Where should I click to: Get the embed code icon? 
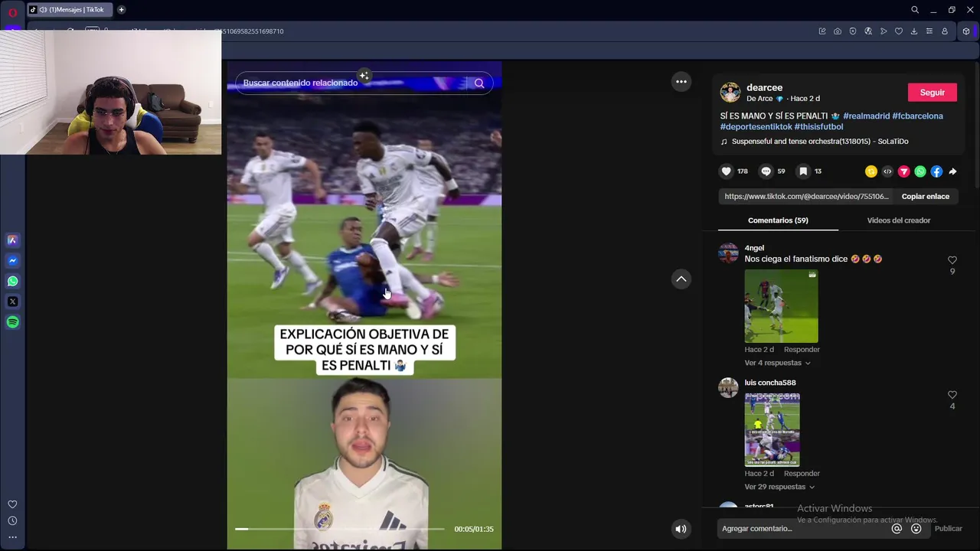tap(887, 171)
